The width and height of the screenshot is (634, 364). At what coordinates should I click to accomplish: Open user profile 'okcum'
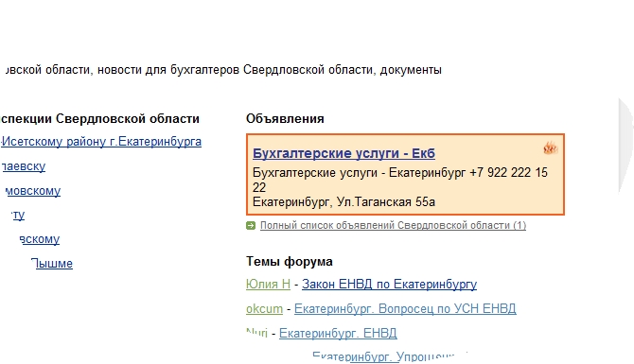pyautogui.click(x=264, y=308)
